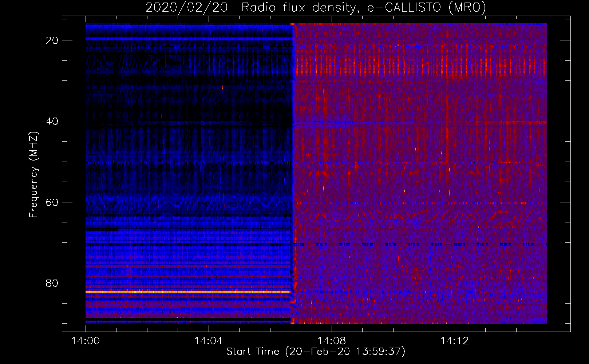Click the 14:08 time tick label
This screenshot has width=589, height=364.
click(332, 341)
